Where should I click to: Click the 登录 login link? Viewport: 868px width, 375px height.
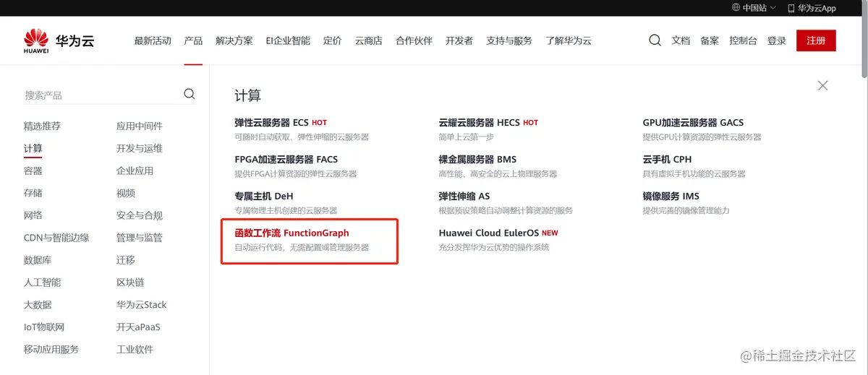coord(777,40)
